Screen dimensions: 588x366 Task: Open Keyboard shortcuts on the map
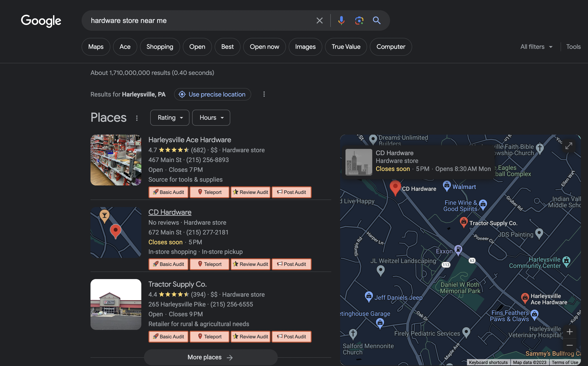tap(488, 362)
